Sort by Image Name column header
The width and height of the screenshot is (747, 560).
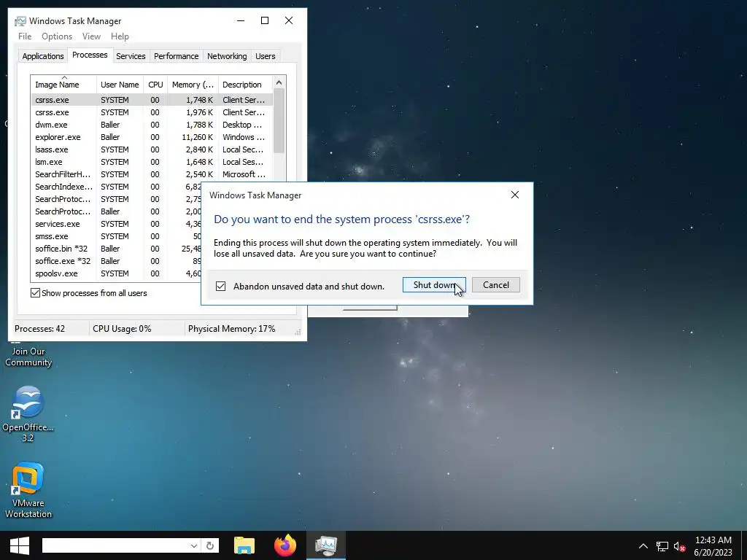pyautogui.click(x=63, y=85)
